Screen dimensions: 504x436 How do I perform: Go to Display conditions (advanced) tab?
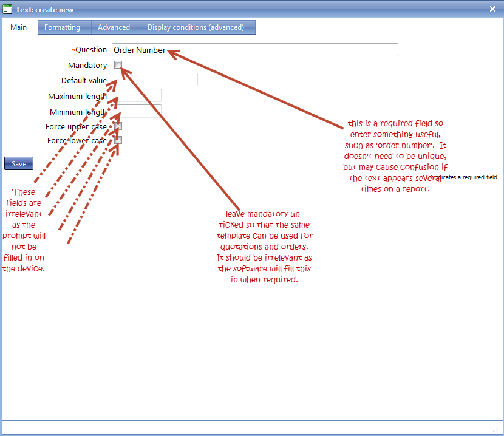pyautogui.click(x=196, y=27)
